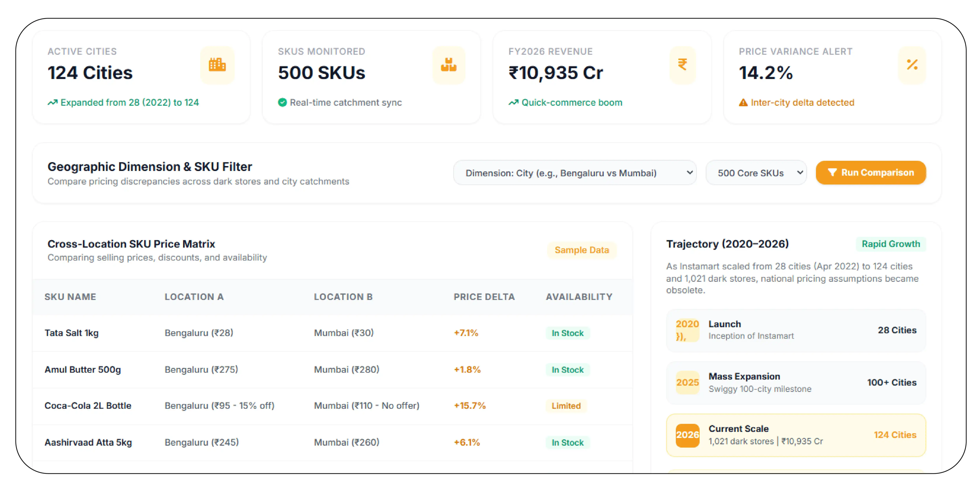980x486 pixels.
Task: Click the rupee icon in FY2026 Revenue card
Action: tap(683, 64)
